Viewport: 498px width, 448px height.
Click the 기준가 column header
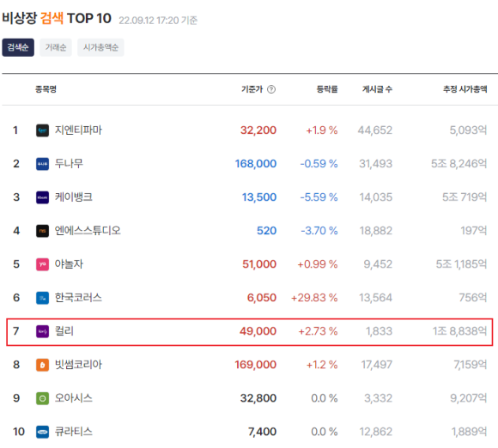pos(252,89)
